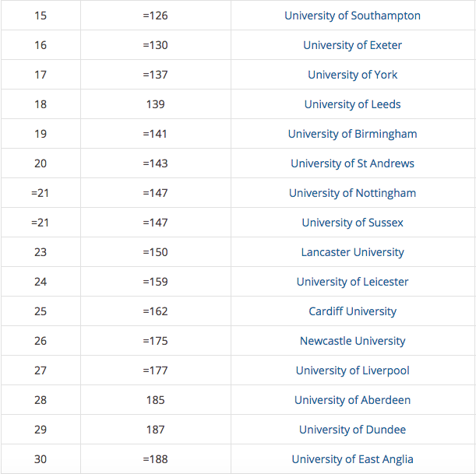Follow the University of Liverpool link
Screen dimensions: 476x474
352,370
